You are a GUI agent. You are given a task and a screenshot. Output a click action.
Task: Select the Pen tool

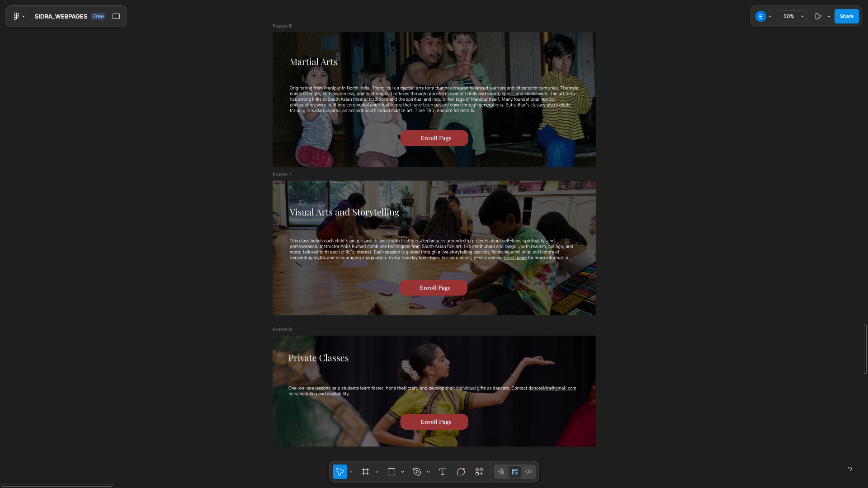point(417,472)
